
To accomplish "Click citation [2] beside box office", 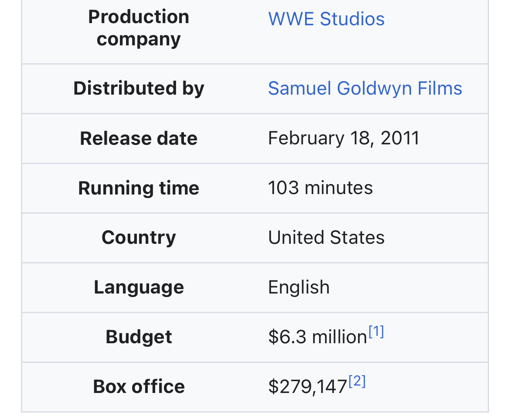I will (x=357, y=382).
